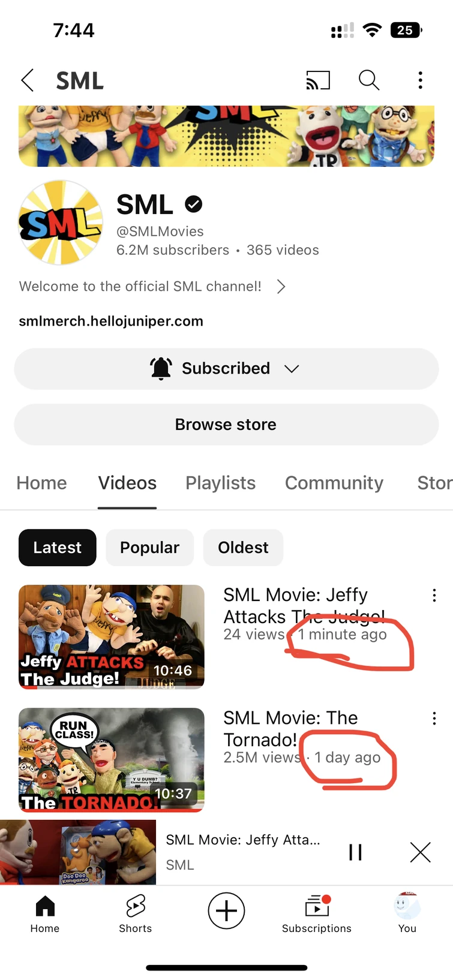Open options for Jeffy Attacks The Judge video

tap(434, 596)
